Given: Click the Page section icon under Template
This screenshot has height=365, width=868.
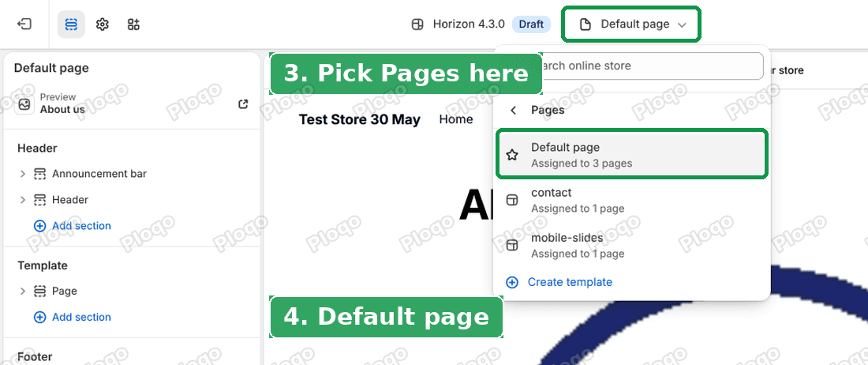Looking at the screenshot, I should coord(39,291).
